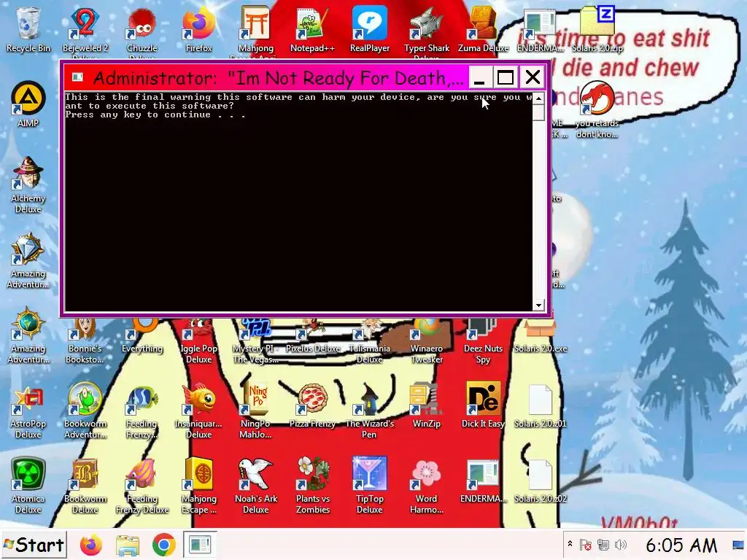Maximize the Administrator console window
The height and width of the screenshot is (560, 747).
[x=506, y=77]
